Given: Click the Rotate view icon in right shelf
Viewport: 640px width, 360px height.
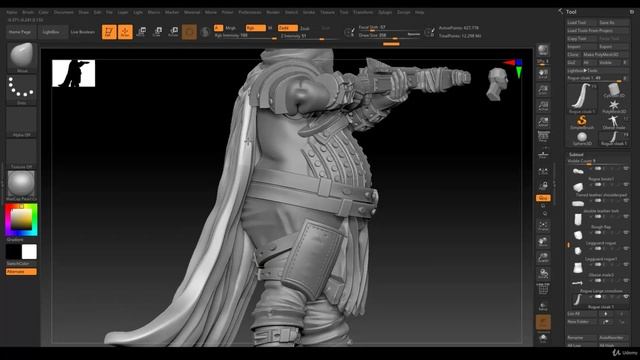Looking at the screenshot, I should pyautogui.click(x=543, y=273).
